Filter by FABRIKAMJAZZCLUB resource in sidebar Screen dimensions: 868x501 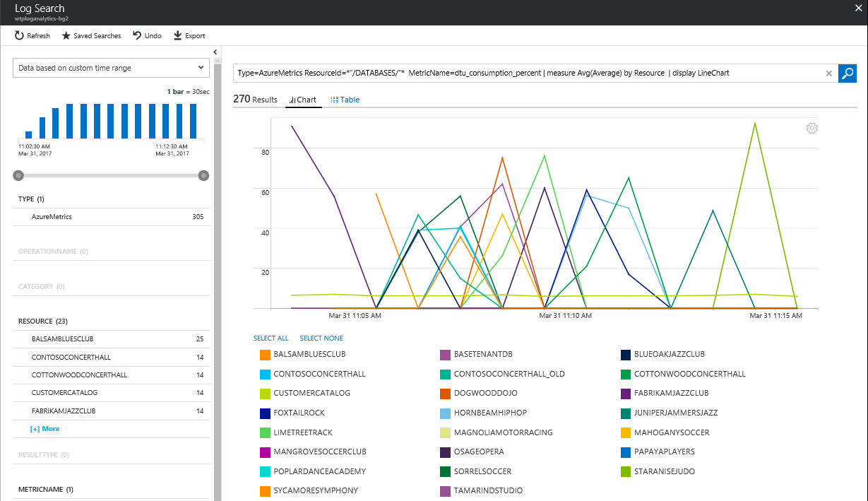(111, 411)
